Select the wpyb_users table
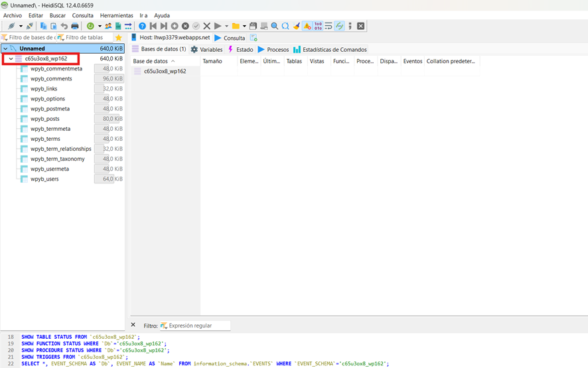 pos(44,179)
